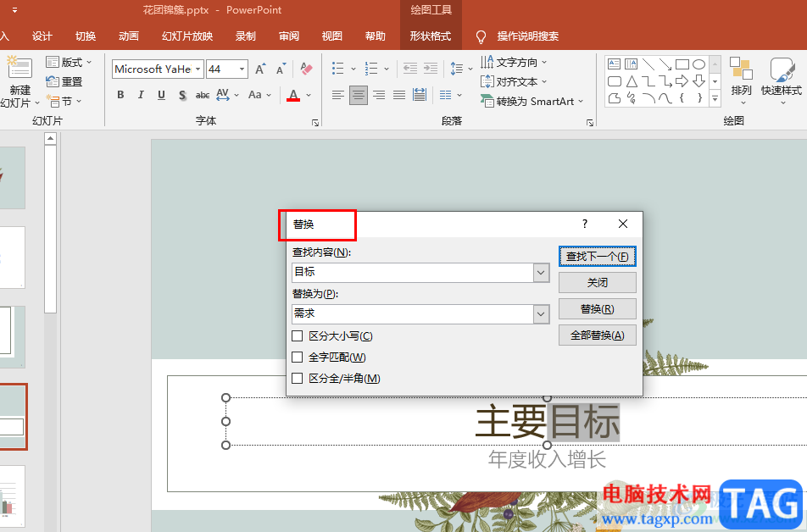Click the 关闭 button in Replace dialog
Viewport: 807px width, 532px height.
(597, 282)
